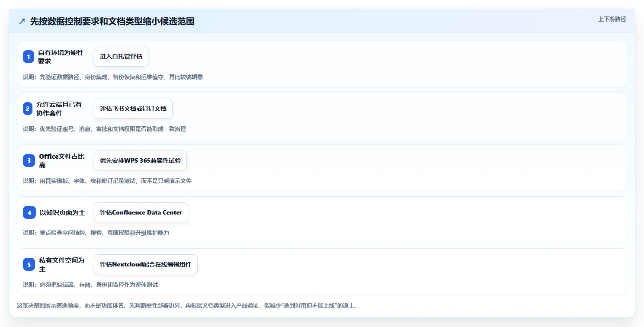Click the condition text 允许云端且已有协作套件
644x327 pixels.
[59, 109]
